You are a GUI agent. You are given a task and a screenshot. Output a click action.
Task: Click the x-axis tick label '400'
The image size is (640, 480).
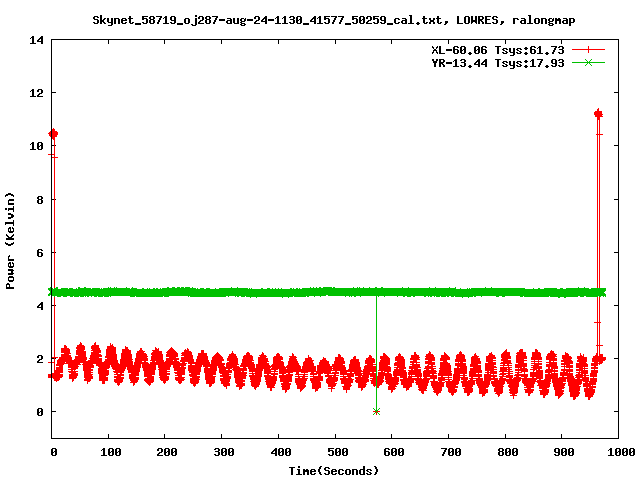tap(281, 452)
